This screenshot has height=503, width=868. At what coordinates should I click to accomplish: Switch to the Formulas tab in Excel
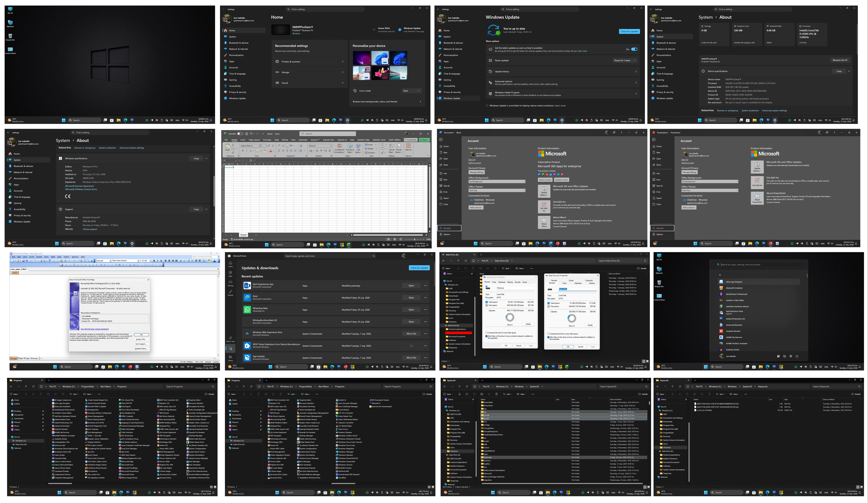point(267,140)
